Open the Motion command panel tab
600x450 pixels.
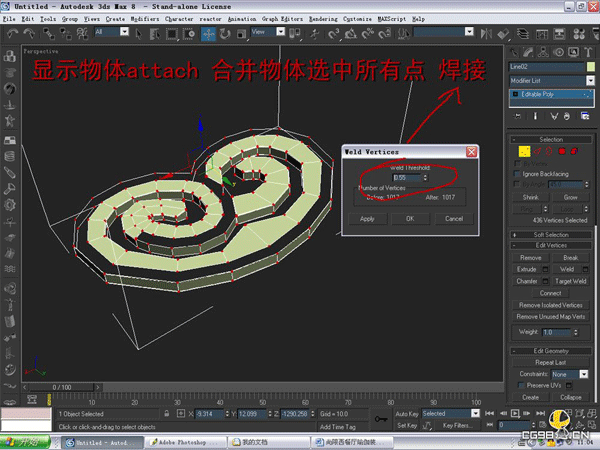[558, 52]
